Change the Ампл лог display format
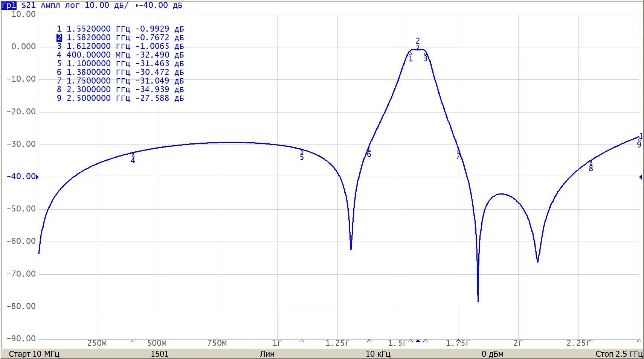The width and height of the screenshot is (644, 359). [60, 5]
